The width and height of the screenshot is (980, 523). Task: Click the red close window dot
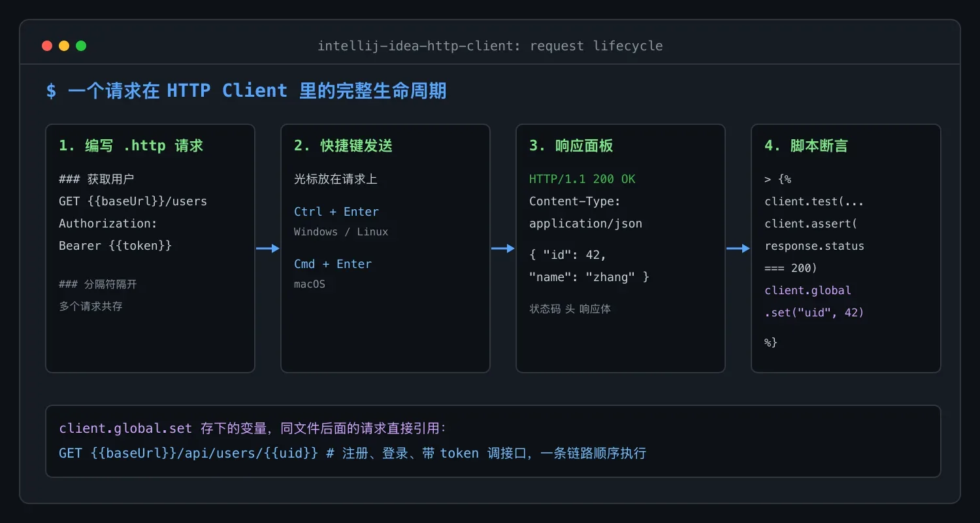coord(47,46)
